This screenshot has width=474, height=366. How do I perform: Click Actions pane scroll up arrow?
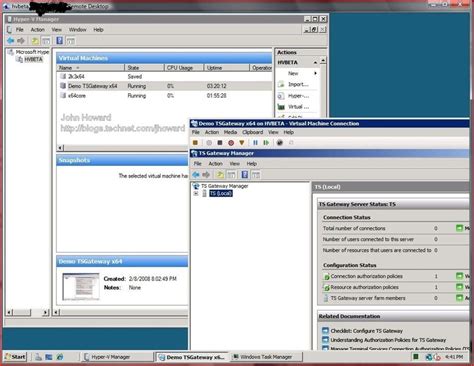[323, 61]
